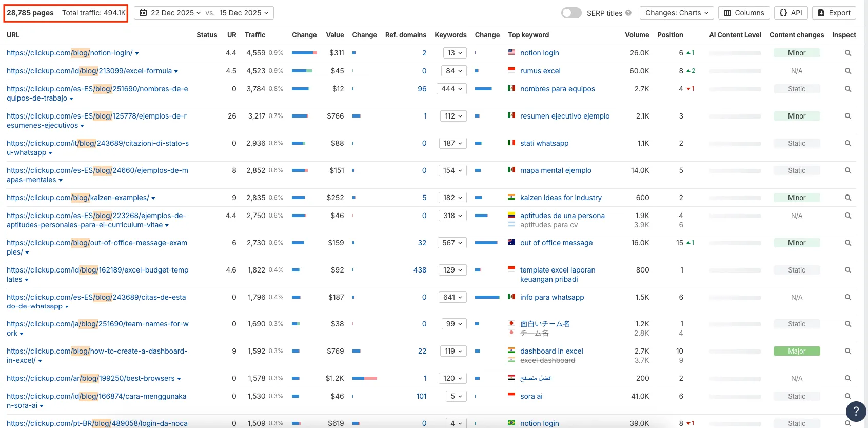868x428 pixels.
Task: Click the Export button
Action: tap(834, 13)
